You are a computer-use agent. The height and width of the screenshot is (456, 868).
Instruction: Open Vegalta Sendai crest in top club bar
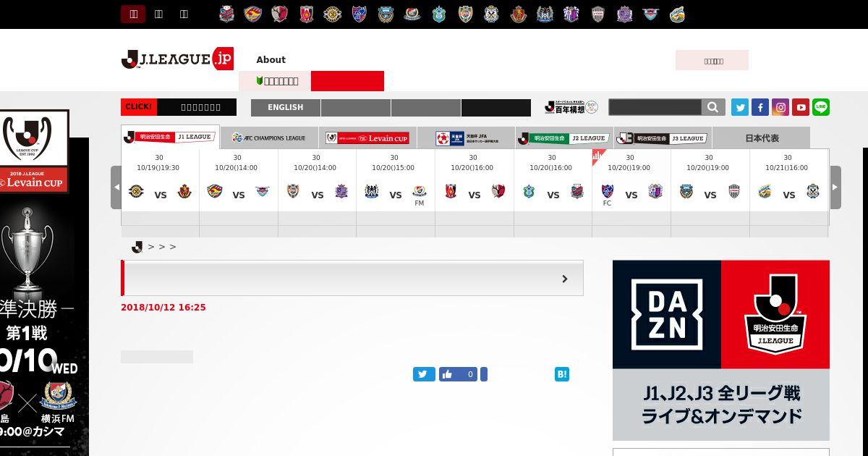tap(253, 14)
